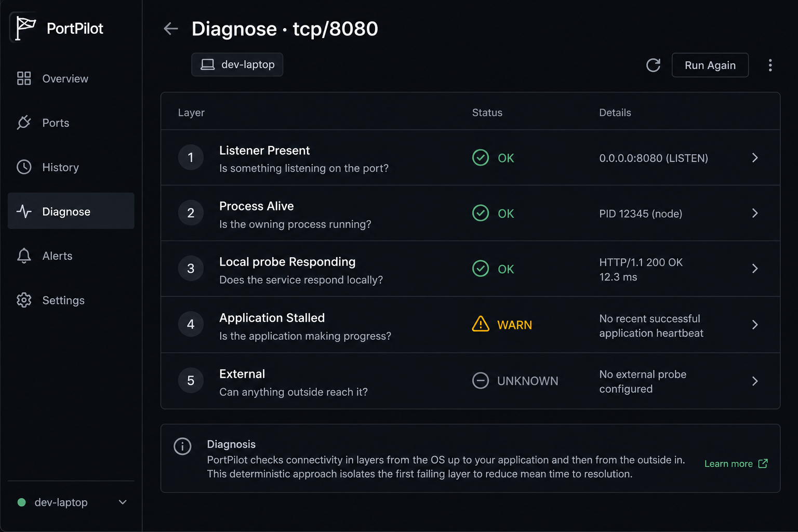798x532 pixels.
Task: Click the No external probe configured text
Action: click(643, 381)
